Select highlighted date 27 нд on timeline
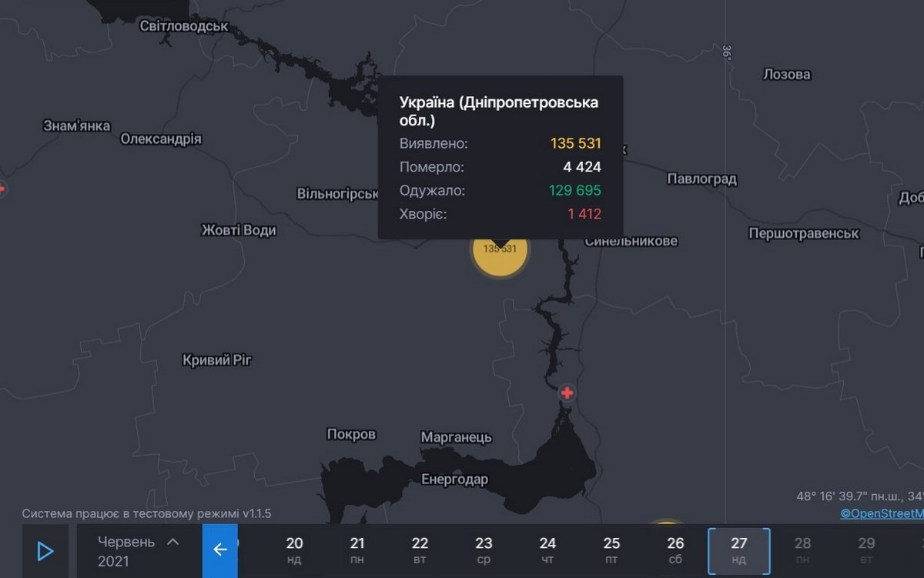The image size is (924, 578). (x=739, y=551)
